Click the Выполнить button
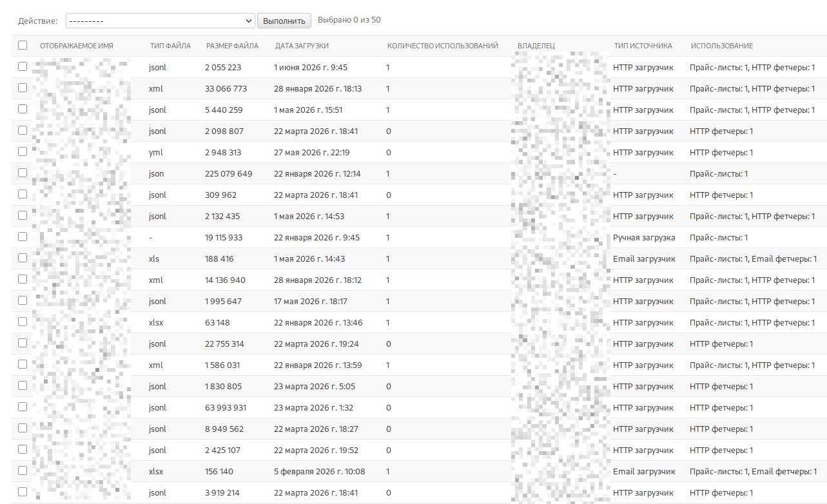This screenshot has height=504, width=827. pyautogui.click(x=284, y=21)
